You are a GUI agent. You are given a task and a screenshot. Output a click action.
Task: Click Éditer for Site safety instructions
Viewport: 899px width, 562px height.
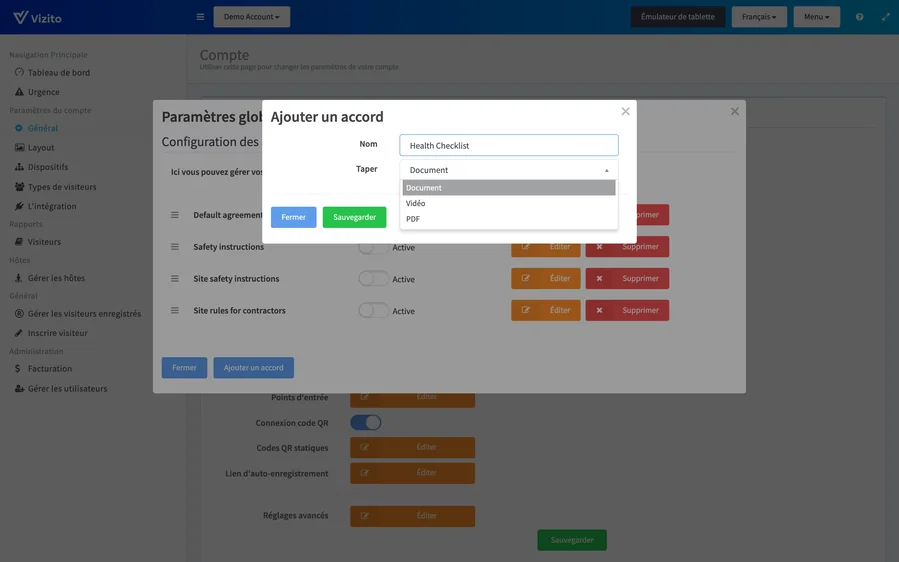tap(546, 278)
